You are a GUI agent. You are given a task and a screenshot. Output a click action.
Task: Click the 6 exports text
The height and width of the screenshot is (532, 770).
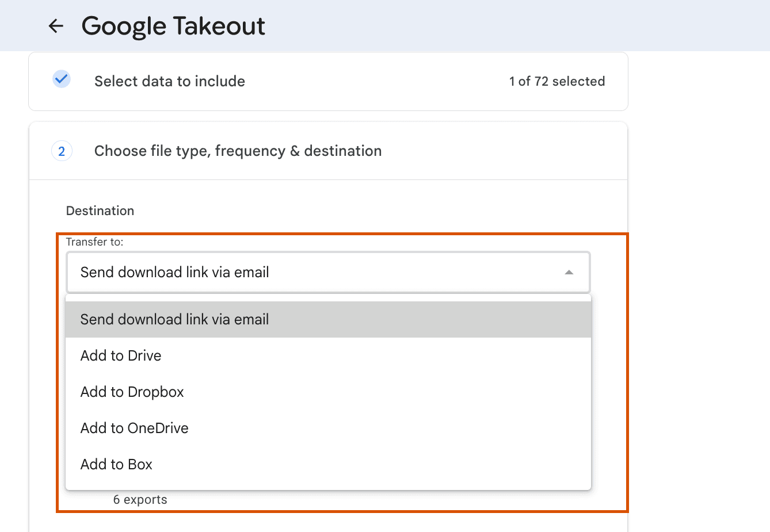pyautogui.click(x=140, y=500)
